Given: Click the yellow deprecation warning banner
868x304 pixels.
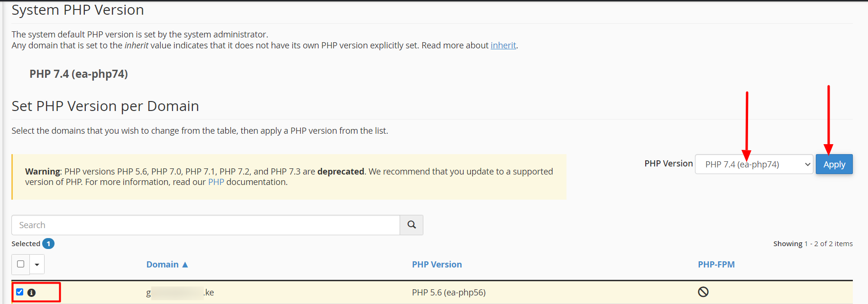Looking at the screenshot, I should click(x=288, y=176).
